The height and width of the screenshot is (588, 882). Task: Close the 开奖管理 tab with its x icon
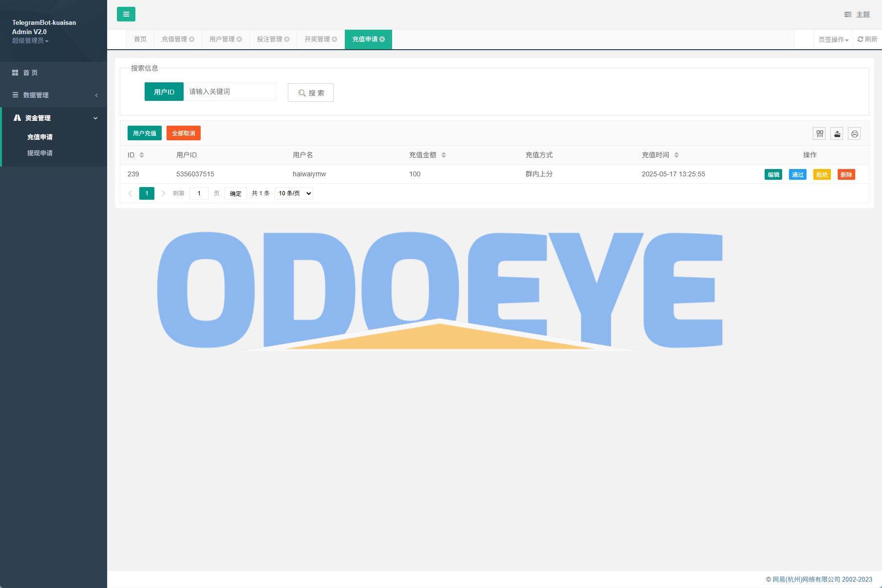[335, 39]
